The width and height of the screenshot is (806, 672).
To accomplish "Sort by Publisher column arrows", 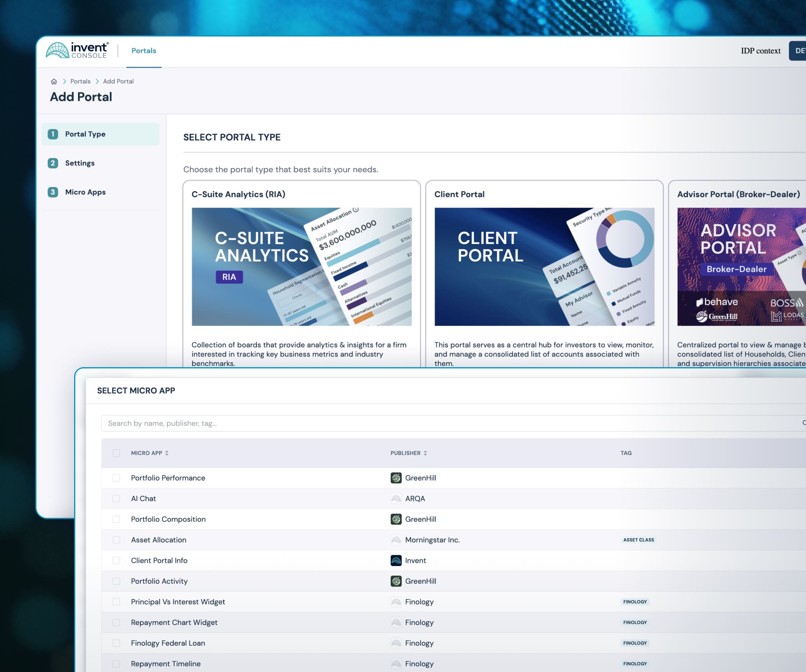I will coord(425,453).
